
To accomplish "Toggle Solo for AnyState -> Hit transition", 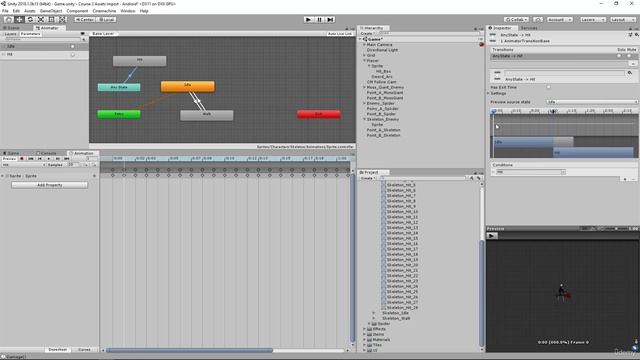I will pos(620,56).
